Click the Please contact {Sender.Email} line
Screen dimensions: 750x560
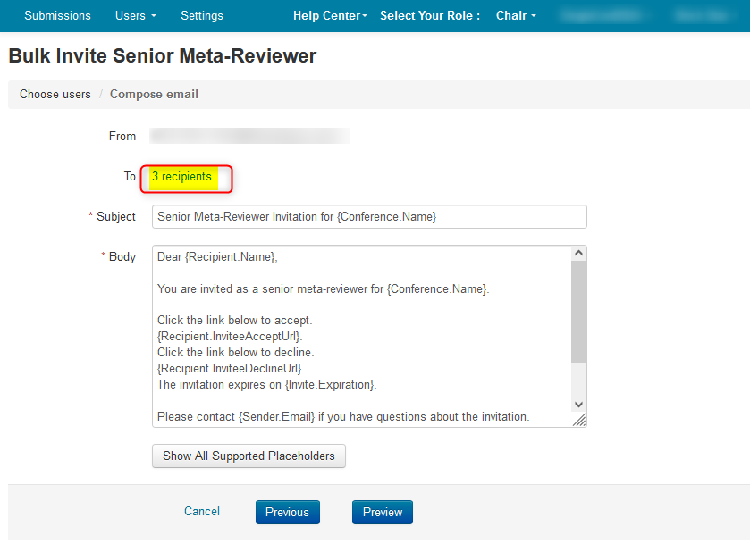pos(343,417)
